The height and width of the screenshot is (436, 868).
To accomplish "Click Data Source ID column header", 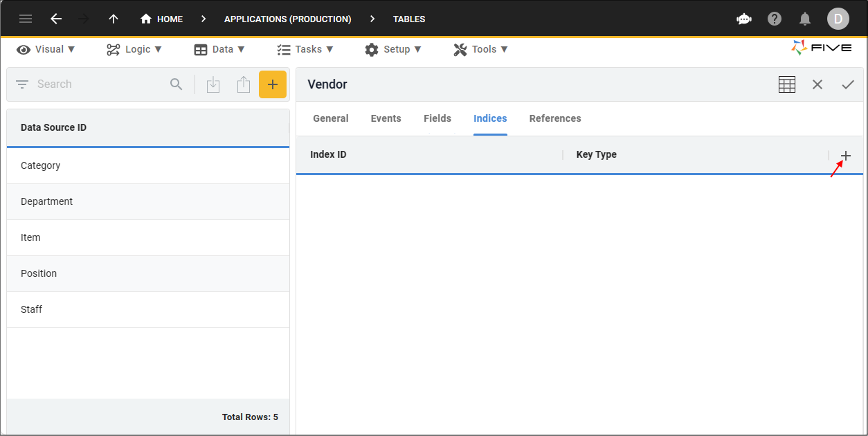I will 53,127.
